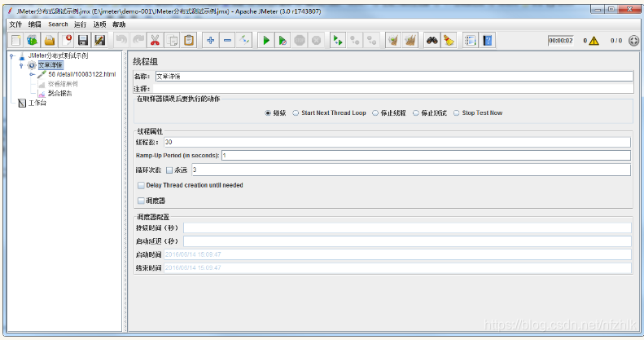Screen dimensions: 644x340
Task: Select the 继续 radio button
Action: 268,113
